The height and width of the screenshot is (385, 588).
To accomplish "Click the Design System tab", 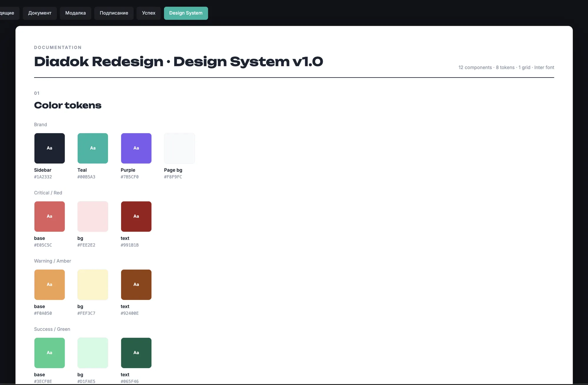I will [x=186, y=13].
